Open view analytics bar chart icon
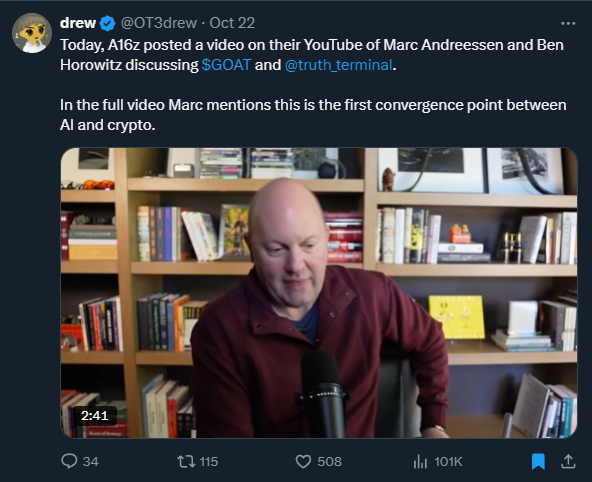Screen dimensions: 592x482 pos(420,461)
